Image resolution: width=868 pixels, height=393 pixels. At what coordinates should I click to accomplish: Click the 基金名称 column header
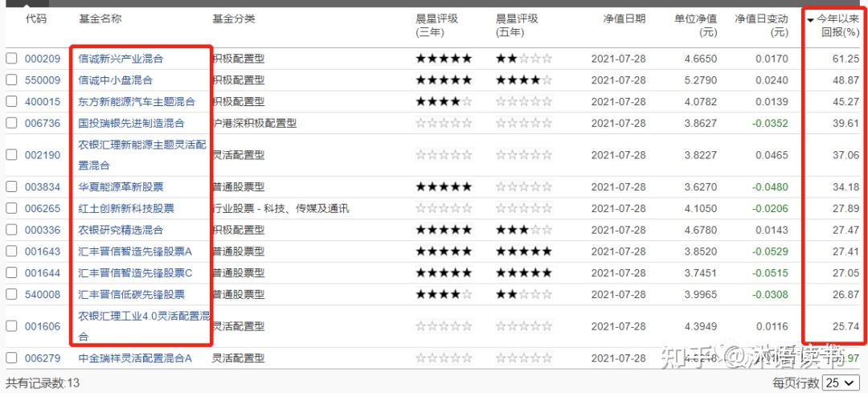point(100,18)
